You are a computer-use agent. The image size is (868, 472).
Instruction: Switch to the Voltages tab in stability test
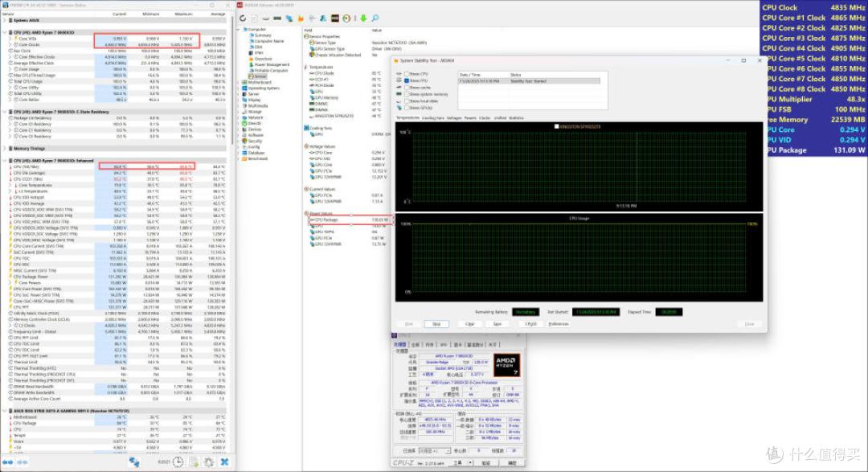point(454,118)
